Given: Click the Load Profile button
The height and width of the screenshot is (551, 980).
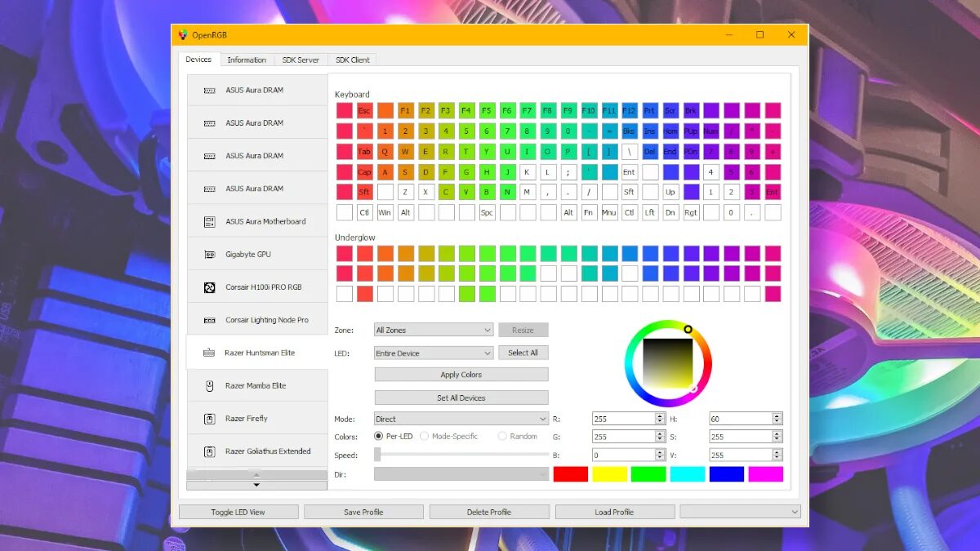Looking at the screenshot, I should point(615,512).
